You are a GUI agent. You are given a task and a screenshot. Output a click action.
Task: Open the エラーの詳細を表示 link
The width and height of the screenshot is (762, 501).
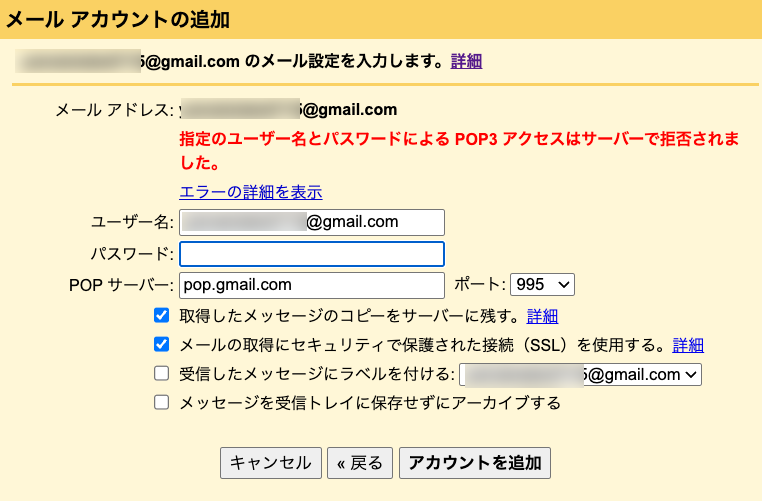[250, 192]
